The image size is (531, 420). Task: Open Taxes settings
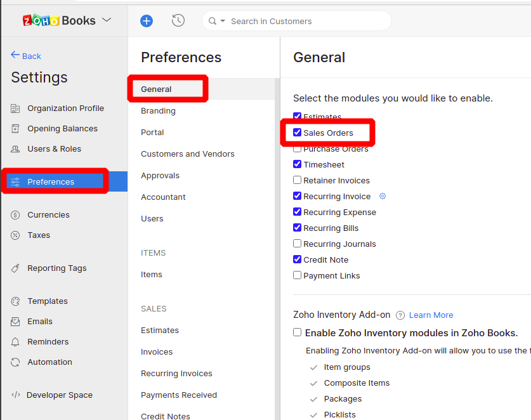39,235
